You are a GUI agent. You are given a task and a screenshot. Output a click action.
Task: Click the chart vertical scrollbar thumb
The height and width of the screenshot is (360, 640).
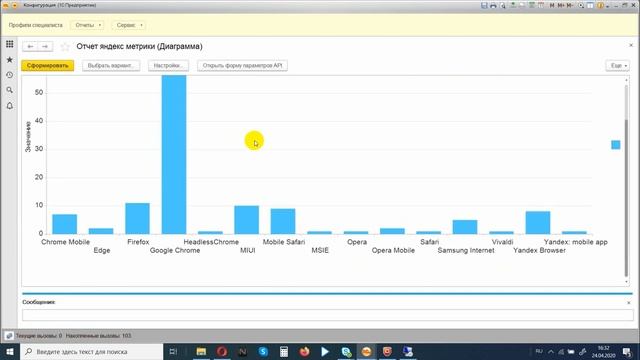pos(626,198)
